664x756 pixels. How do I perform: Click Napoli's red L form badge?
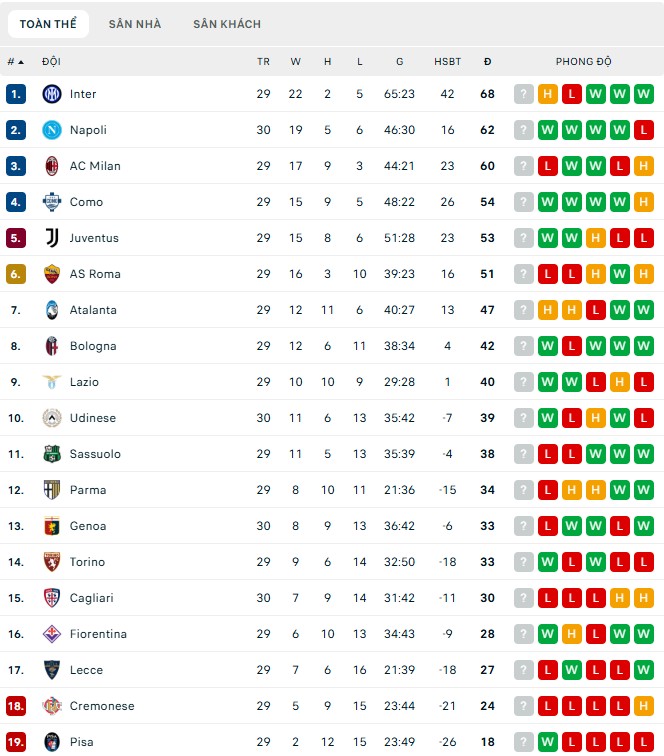[x=643, y=130]
